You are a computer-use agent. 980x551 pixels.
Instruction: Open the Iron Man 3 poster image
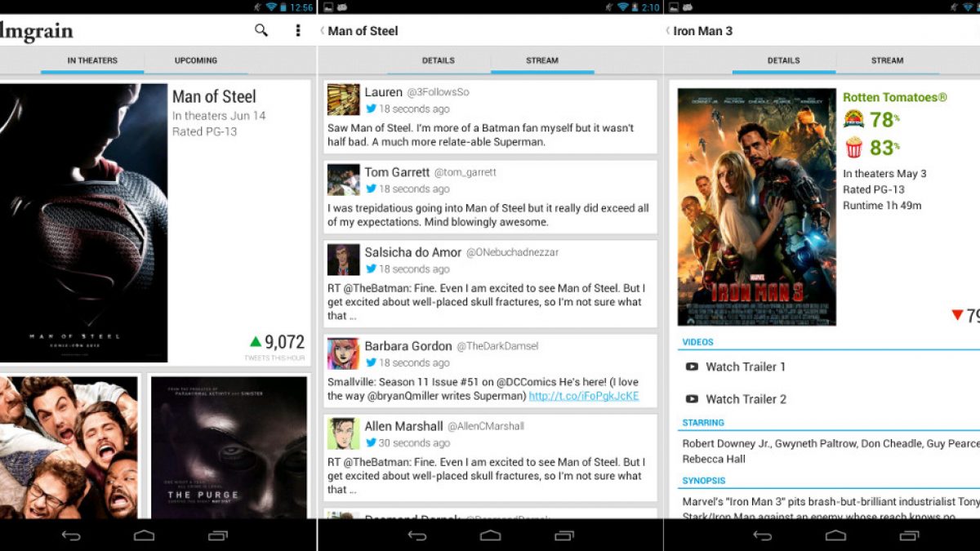(x=756, y=207)
